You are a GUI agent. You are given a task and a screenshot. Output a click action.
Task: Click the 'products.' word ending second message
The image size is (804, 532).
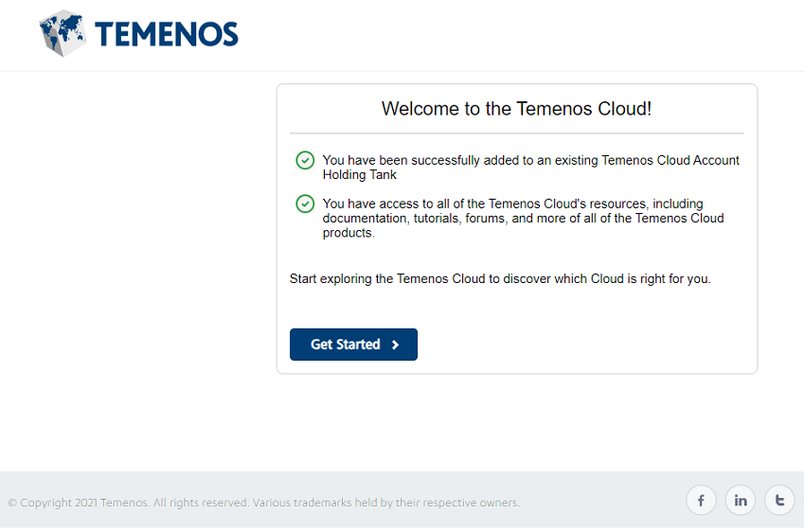click(x=348, y=233)
